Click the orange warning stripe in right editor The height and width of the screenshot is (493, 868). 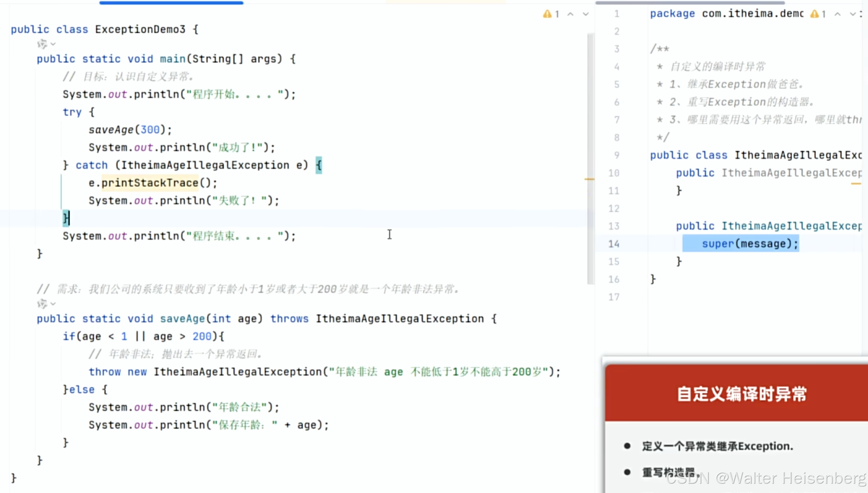click(857, 183)
